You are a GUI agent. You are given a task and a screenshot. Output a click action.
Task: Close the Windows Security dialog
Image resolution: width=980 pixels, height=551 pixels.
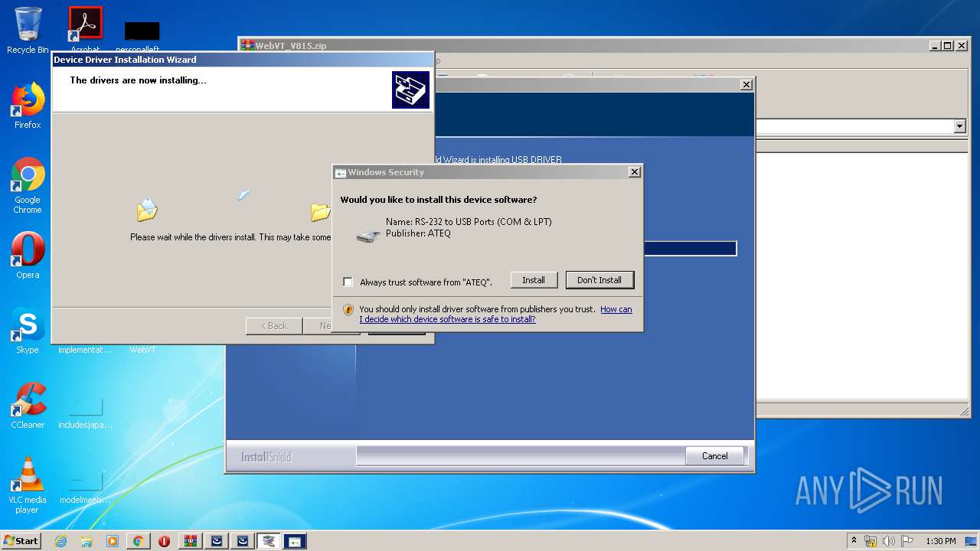tap(634, 172)
